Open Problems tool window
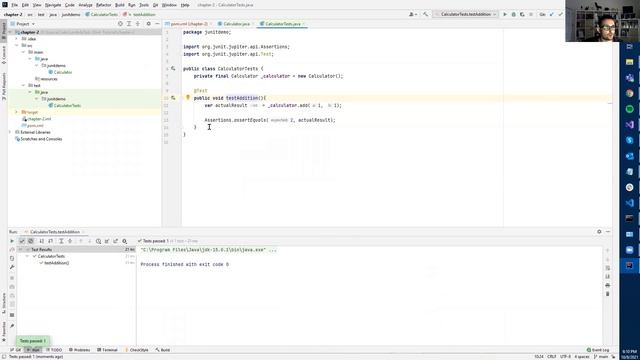Screen dimensions: 640x360 click(x=80, y=350)
